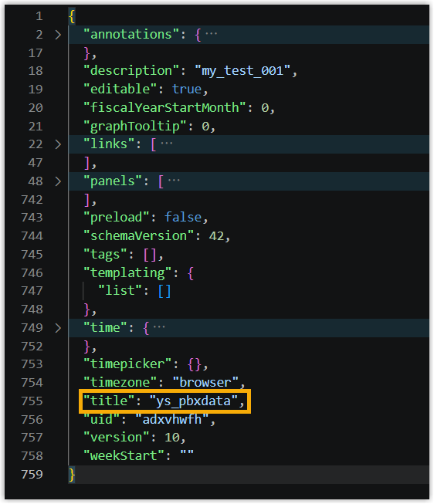434x504 pixels.
Task: Click the empty brackets after "list"
Action: tap(164, 291)
